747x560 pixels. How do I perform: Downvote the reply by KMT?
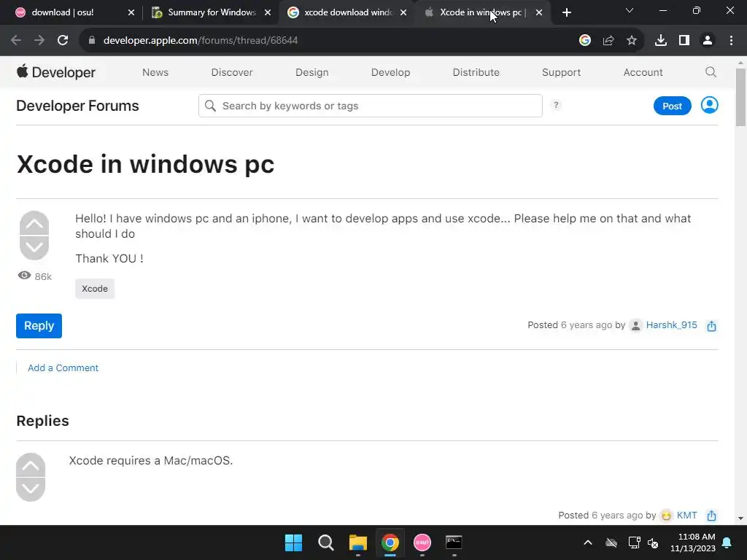(x=31, y=489)
